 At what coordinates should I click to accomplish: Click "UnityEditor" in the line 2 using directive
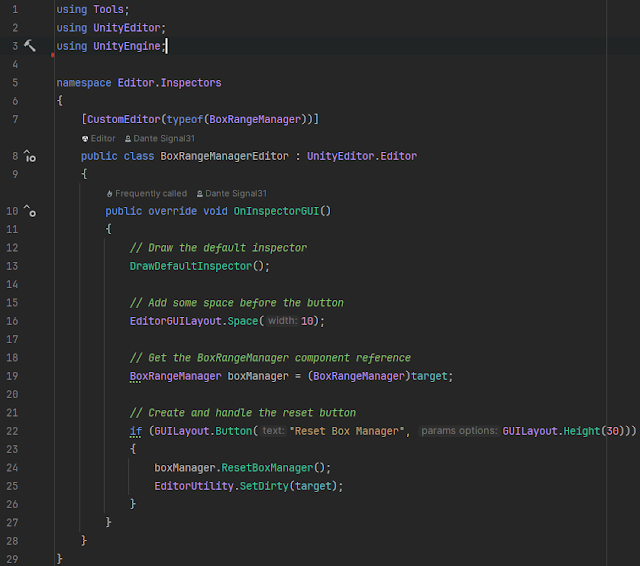coord(127,28)
